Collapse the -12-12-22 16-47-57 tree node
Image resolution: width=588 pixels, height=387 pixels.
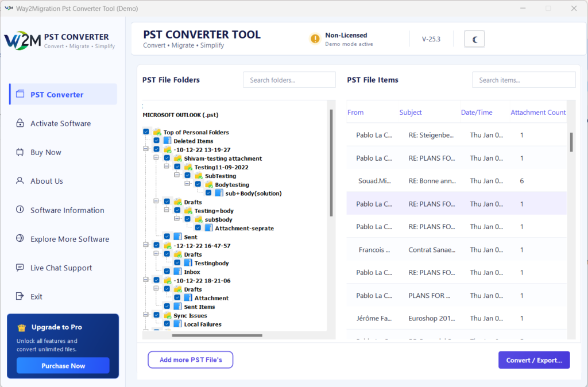[x=145, y=245]
